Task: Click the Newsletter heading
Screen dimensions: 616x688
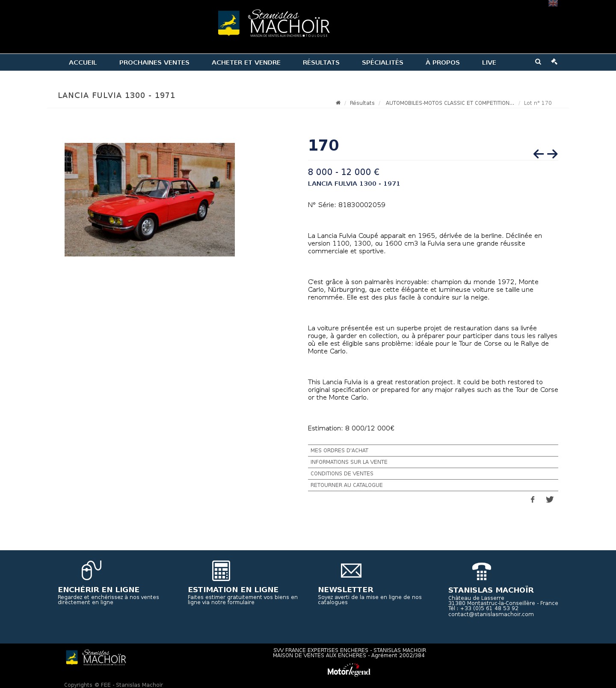Action: tap(346, 590)
